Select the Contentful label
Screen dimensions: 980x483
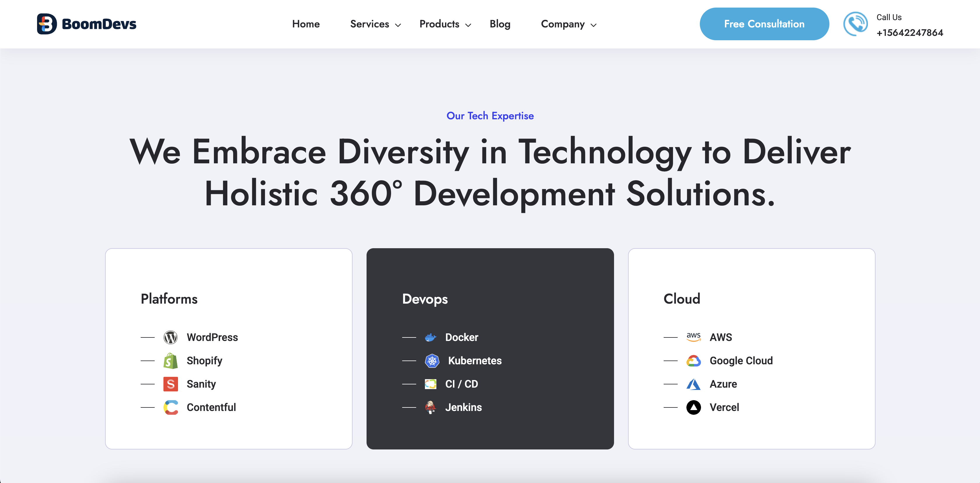tap(211, 407)
